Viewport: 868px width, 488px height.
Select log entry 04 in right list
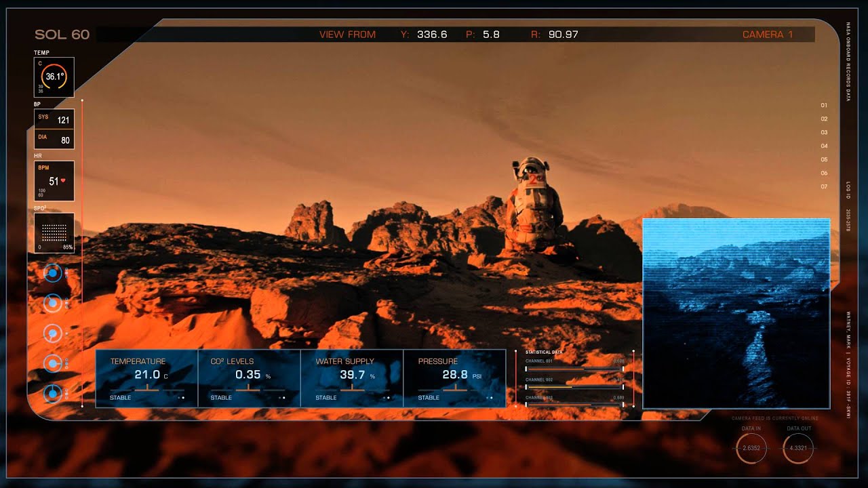click(824, 146)
